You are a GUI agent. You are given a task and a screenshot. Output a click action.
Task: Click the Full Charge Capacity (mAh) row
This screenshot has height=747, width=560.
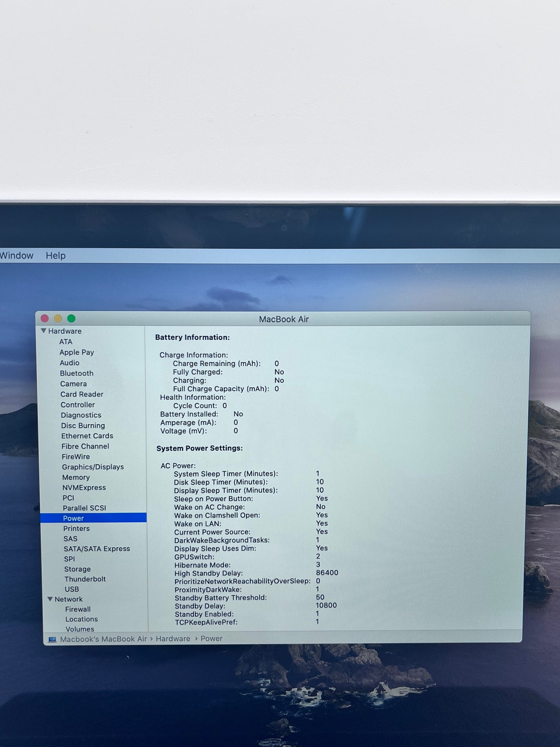tap(226, 389)
